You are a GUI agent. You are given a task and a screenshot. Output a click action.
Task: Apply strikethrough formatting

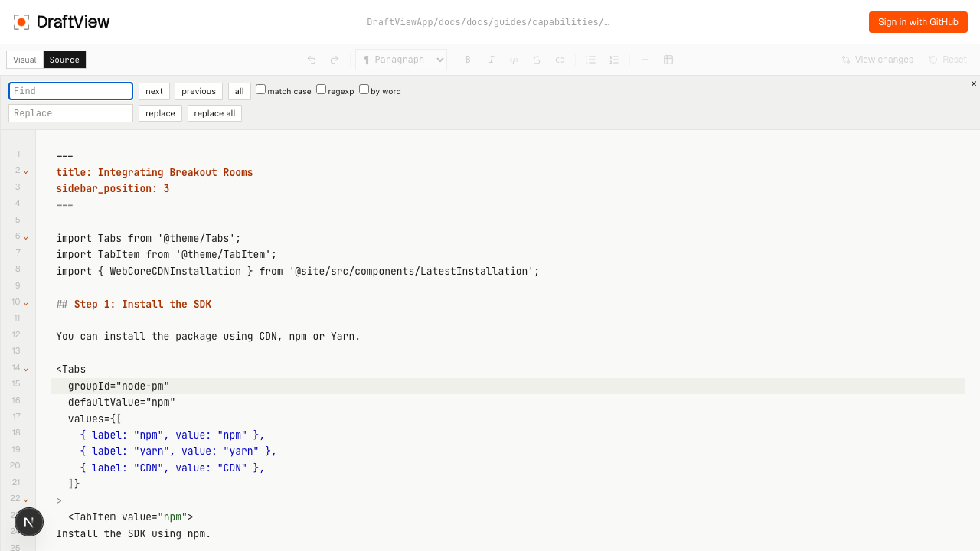coord(537,60)
